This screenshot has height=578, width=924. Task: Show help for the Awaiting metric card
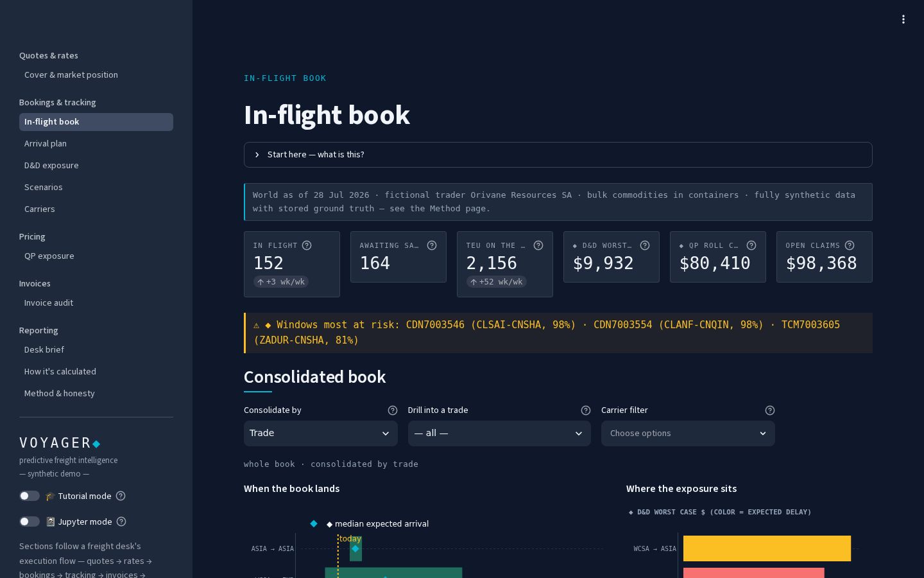(x=432, y=245)
